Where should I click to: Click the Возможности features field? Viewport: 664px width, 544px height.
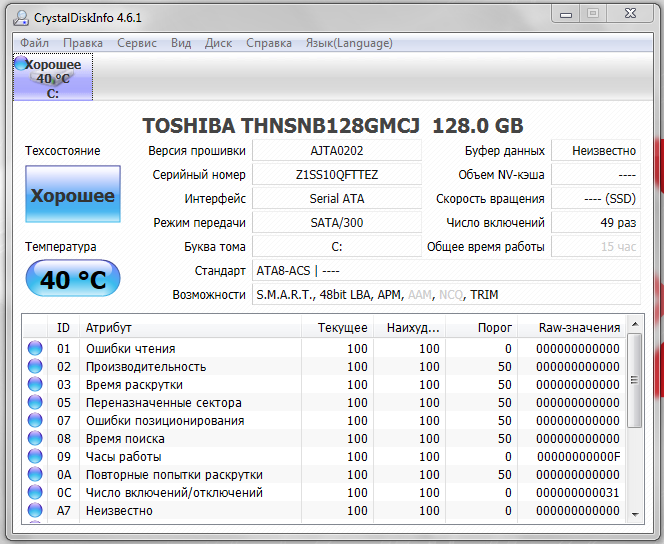[446, 295]
